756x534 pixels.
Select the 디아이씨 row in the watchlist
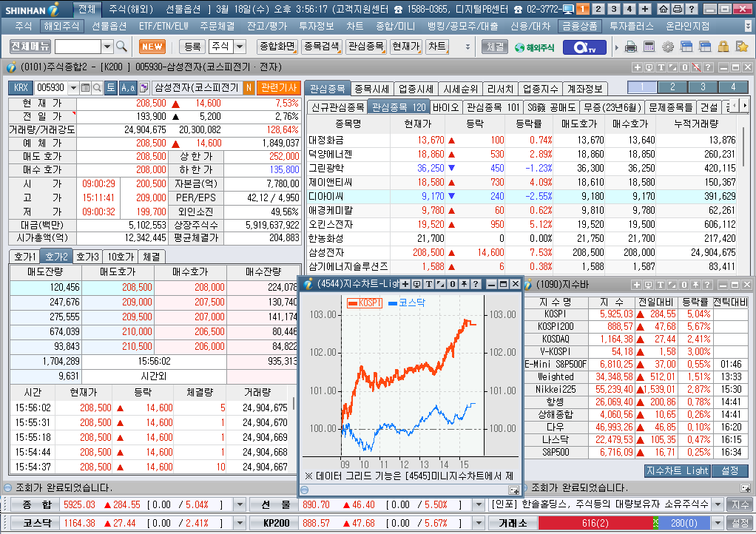coord(522,196)
